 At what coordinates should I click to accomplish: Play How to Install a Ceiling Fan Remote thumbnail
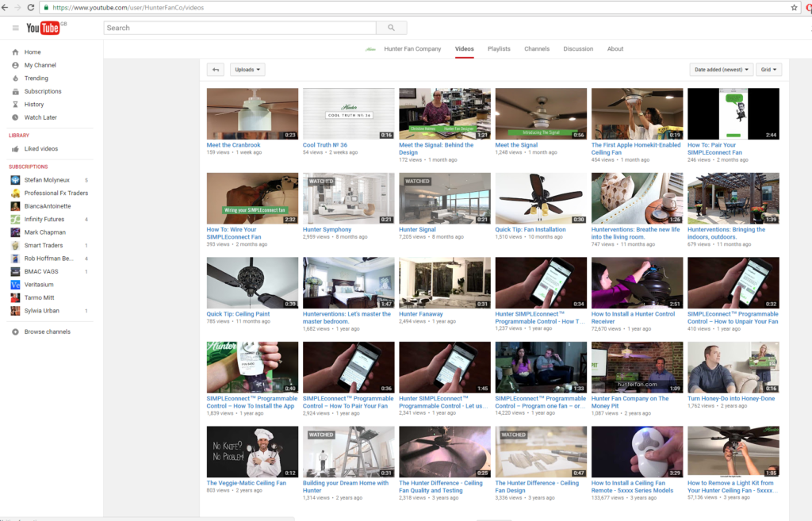(x=637, y=451)
